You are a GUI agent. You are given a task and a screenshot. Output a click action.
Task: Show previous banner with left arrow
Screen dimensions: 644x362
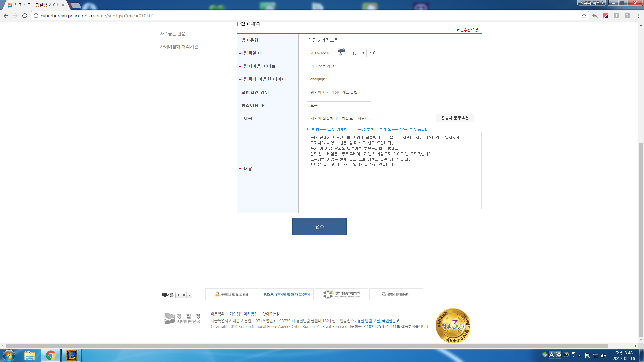pyautogui.click(x=178, y=295)
